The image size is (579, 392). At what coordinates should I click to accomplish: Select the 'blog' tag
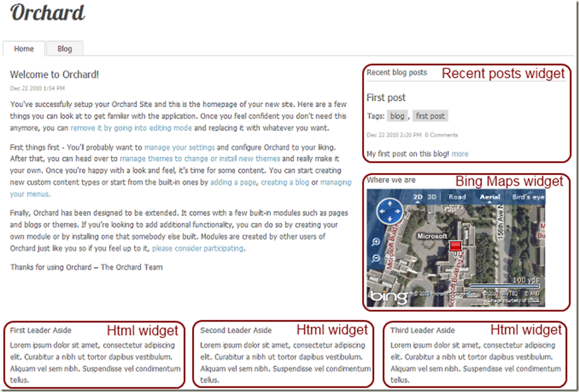pos(397,116)
